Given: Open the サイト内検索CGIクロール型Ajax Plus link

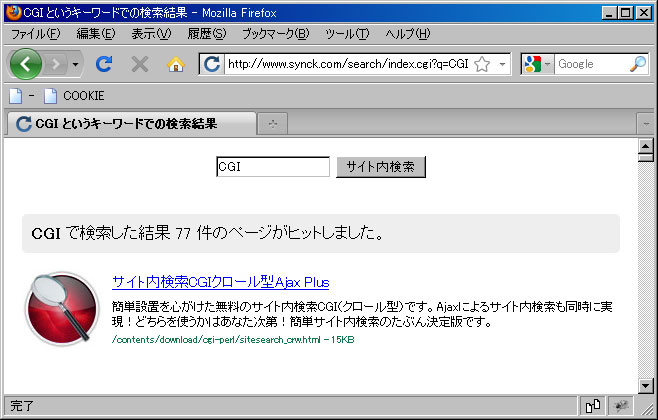Looking at the screenshot, I should click(x=221, y=282).
